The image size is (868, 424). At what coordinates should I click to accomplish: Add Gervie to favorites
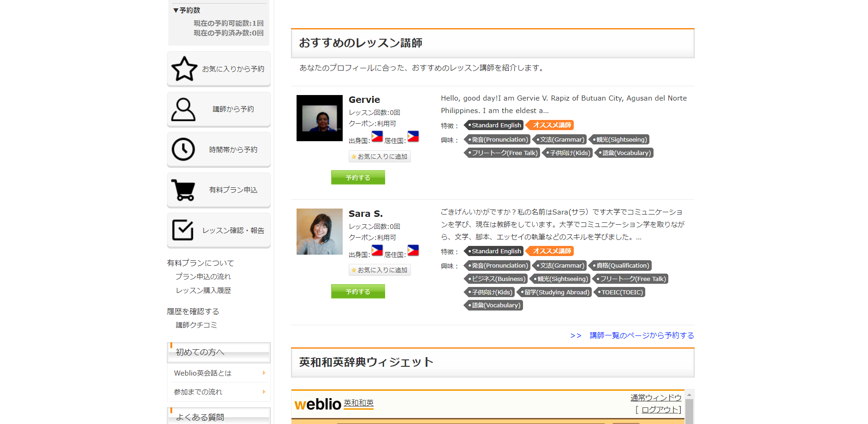tap(379, 156)
